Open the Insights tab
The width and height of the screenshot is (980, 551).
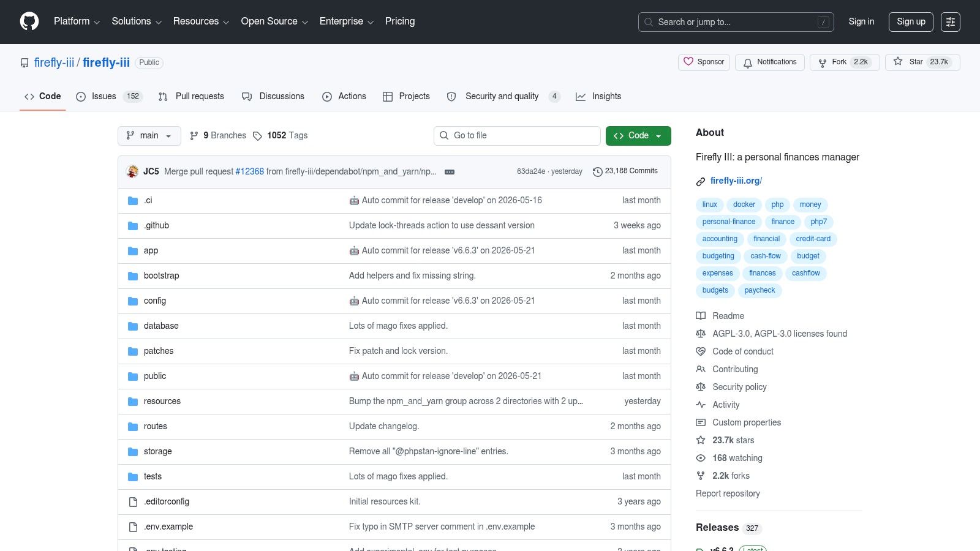pyautogui.click(x=598, y=96)
